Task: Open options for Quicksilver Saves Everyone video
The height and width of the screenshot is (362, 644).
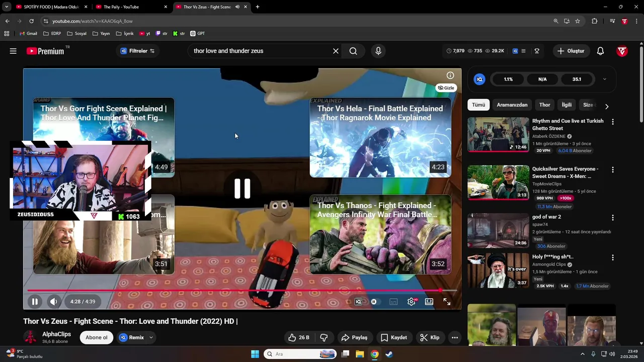Action: 612,170
